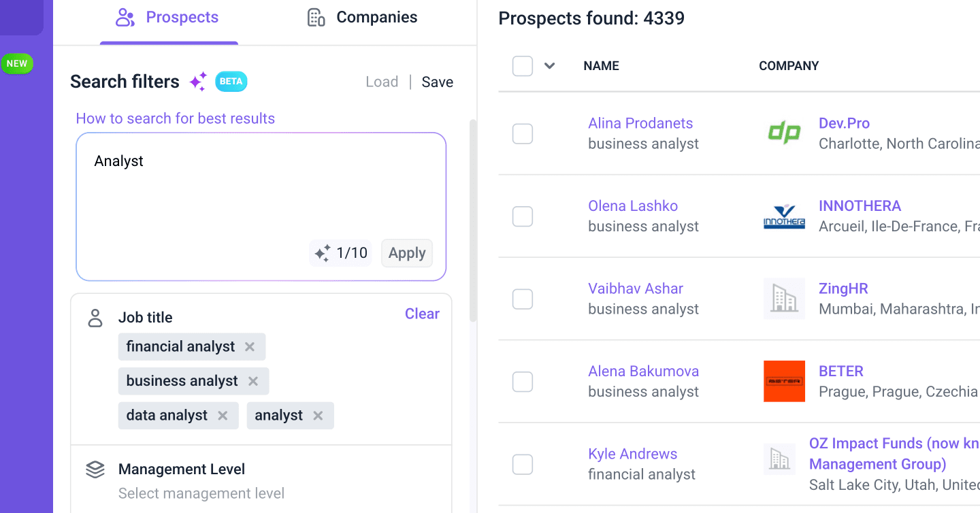Image resolution: width=980 pixels, height=513 pixels.
Task: Open How to search for best results link
Action: point(175,118)
